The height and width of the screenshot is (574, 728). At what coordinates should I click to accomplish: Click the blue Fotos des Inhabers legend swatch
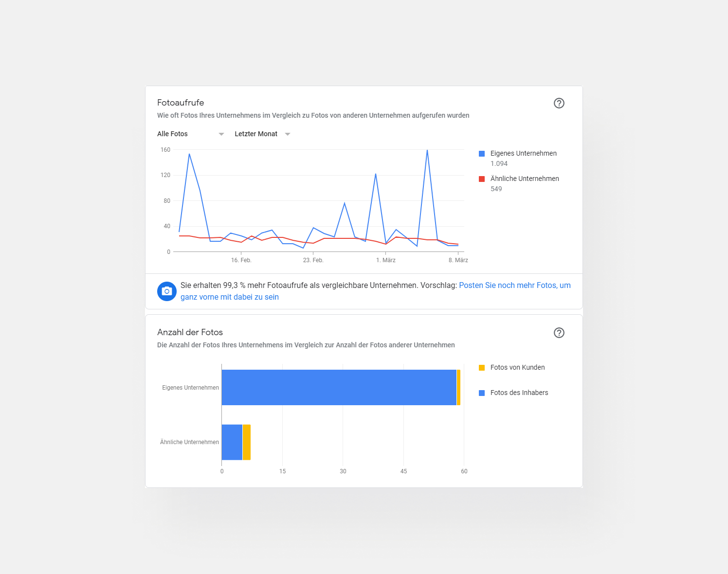482,393
